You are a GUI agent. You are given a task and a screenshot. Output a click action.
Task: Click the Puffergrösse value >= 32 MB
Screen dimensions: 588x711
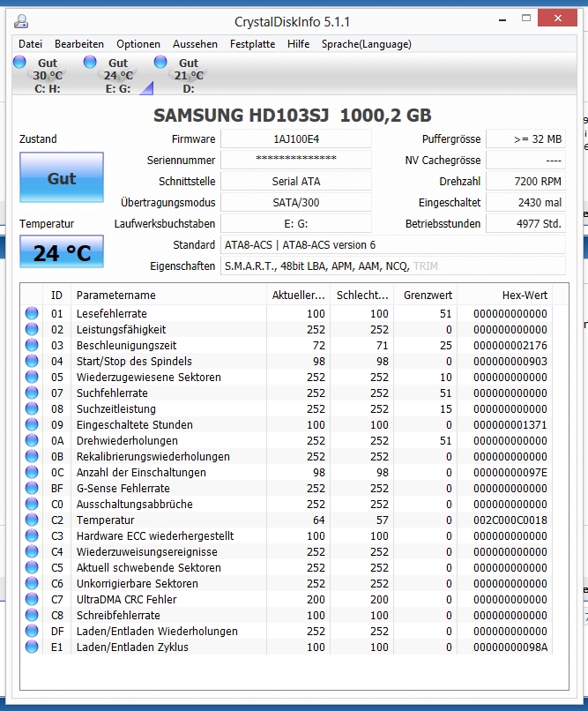point(525,138)
